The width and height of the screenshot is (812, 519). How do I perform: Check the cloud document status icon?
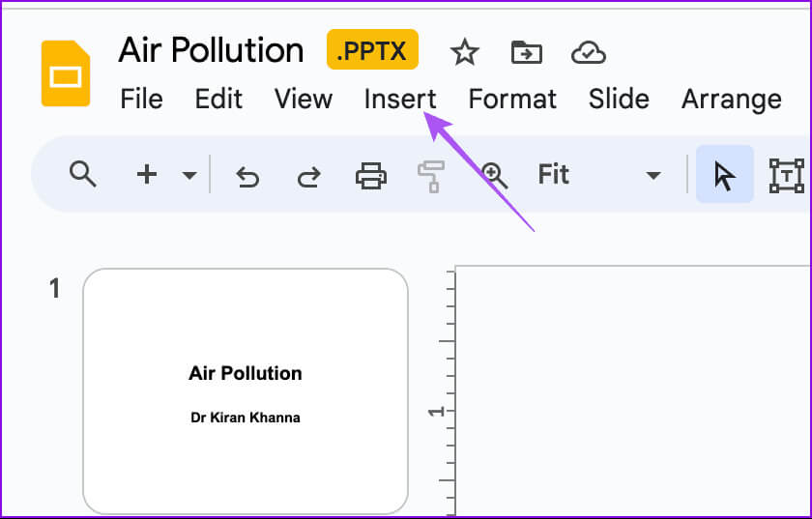pyautogui.click(x=588, y=52)
